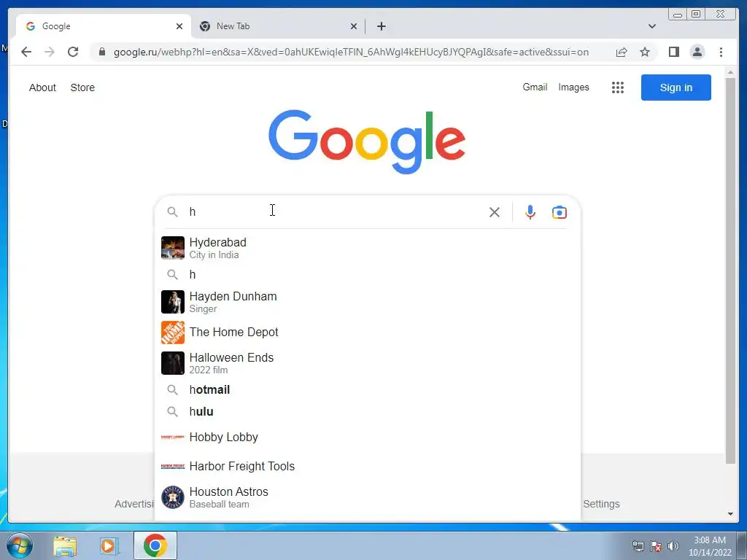Open Chrome's three-dot menu

(721, 52)
